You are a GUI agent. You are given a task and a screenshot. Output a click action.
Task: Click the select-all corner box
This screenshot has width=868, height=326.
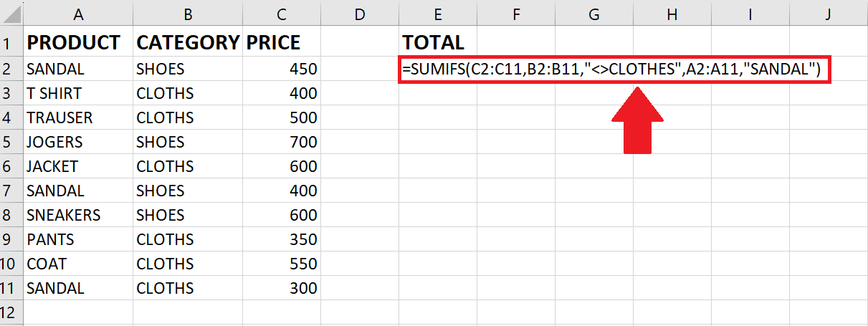11,14
